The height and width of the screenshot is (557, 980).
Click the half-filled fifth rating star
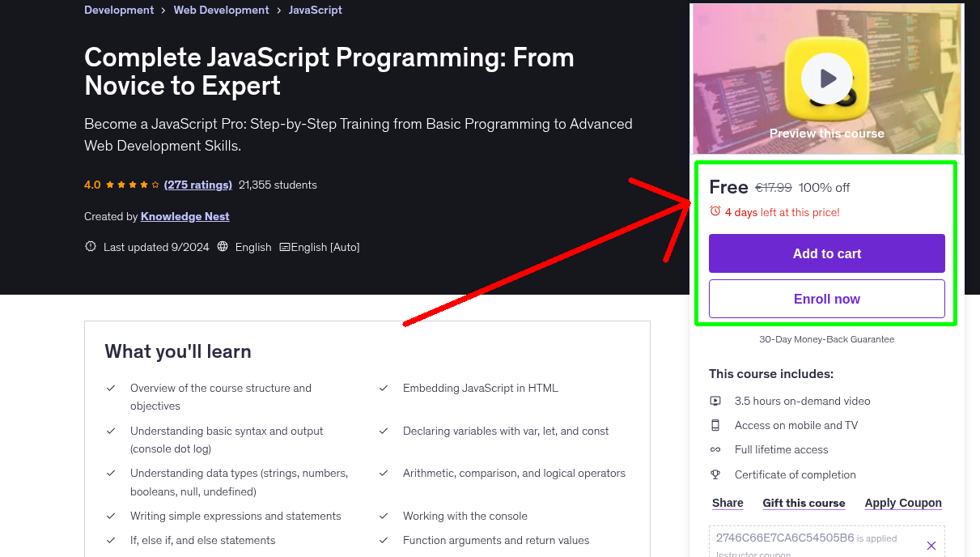(x=155, y=185)
